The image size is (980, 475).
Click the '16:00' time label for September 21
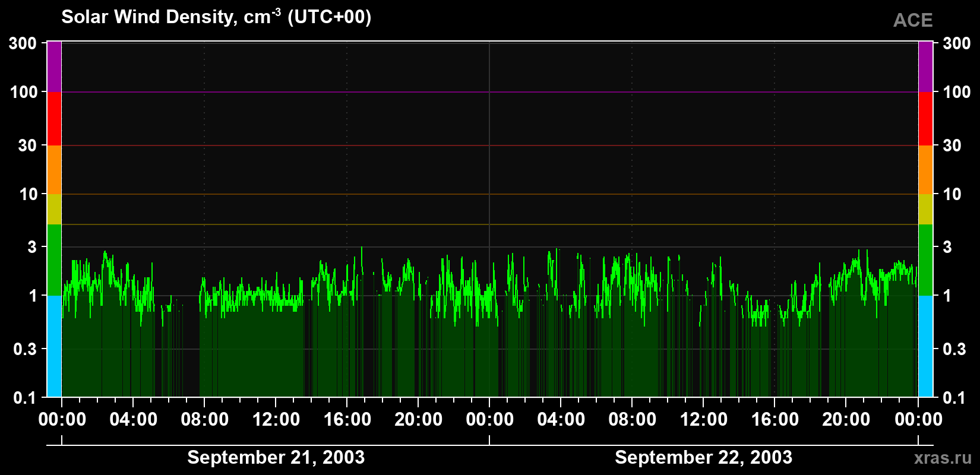[347, 419]
